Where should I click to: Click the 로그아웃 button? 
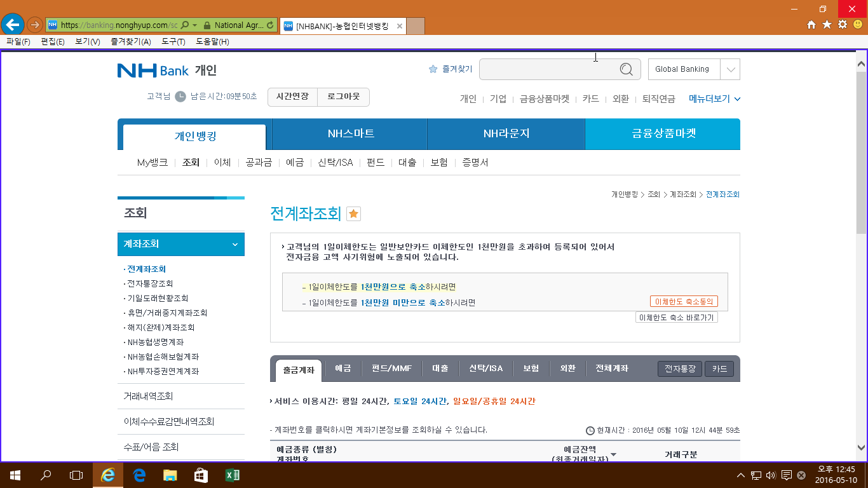343,97
